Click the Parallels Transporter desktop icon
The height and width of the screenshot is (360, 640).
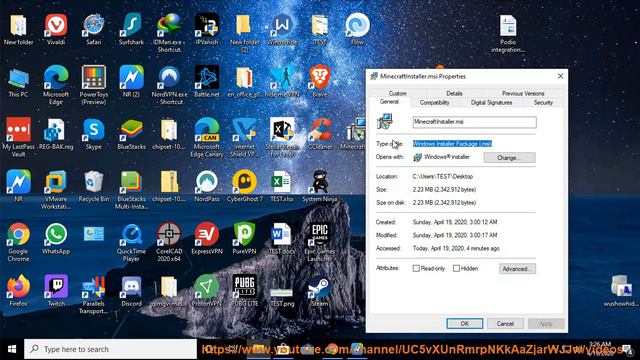click(x=93, y=295)
